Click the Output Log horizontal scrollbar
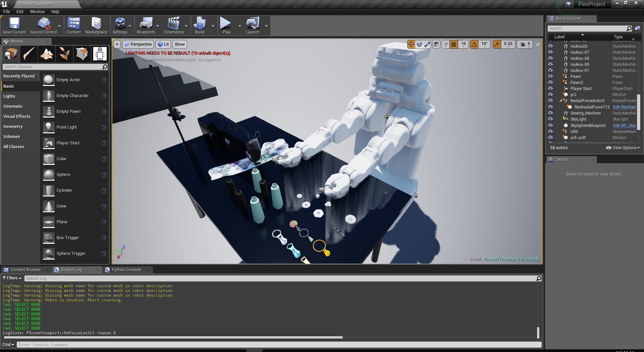Screen dimensions: 644x352 (x=173, y=337)
